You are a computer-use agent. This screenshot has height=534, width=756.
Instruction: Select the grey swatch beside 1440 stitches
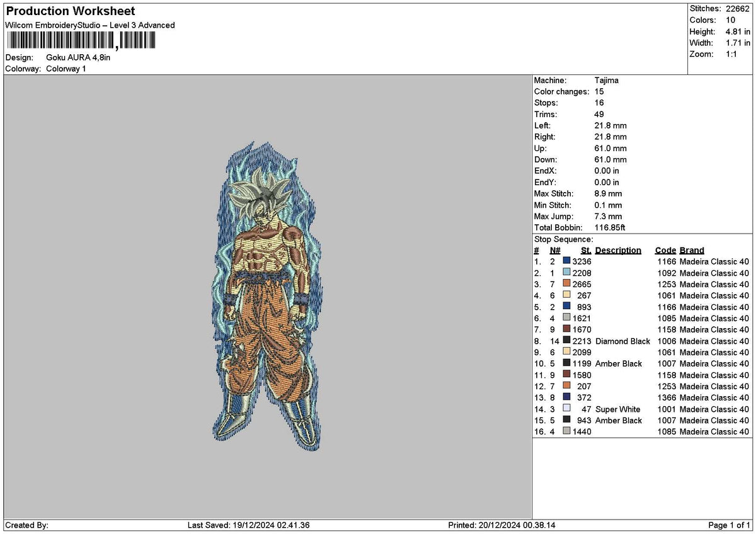pos(566,431)
